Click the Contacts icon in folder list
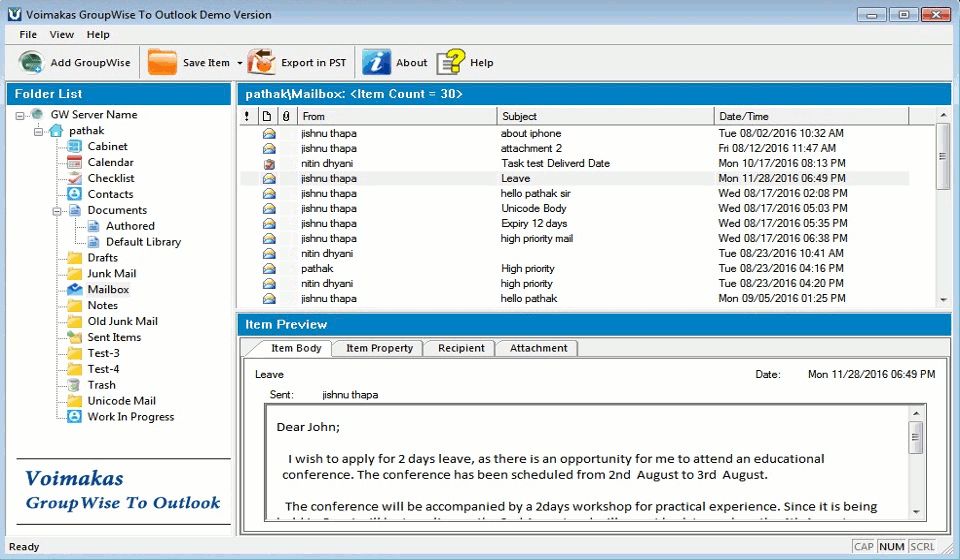Image resolution: width=960 pixels, height=560 pixels. (x=75, y=194)
